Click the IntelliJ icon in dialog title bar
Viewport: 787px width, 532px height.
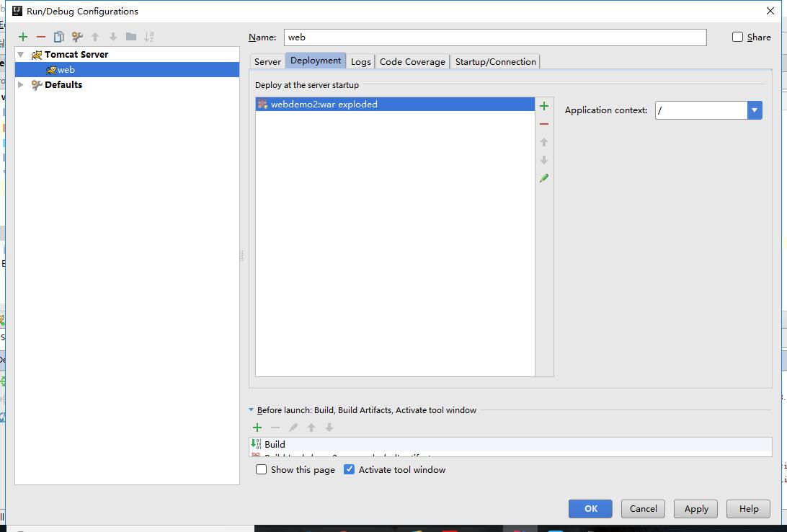tap(17, 11)
